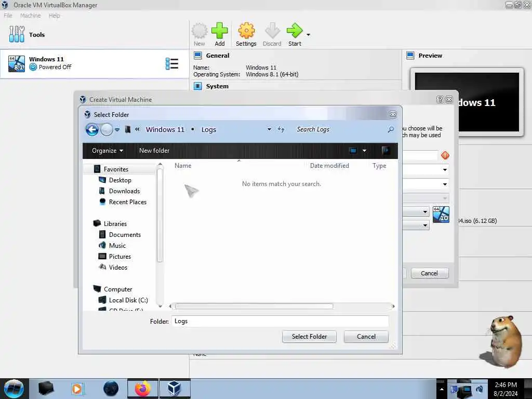Select Favorites in the navigation pane
This screenshot has height=399, width=532.
(116, 169)
